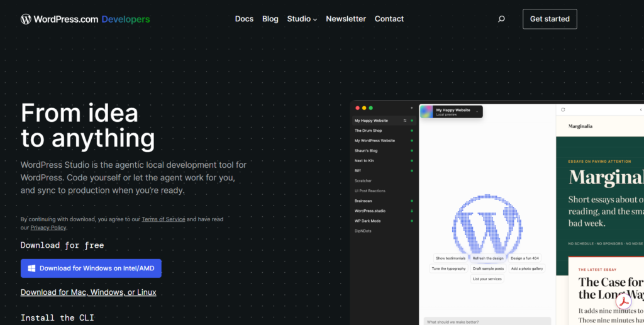The width and height of the screenshot is (644, 325).
Task: Click the green status dot for WP Dark Mode
Action: (x=412, y=221)
